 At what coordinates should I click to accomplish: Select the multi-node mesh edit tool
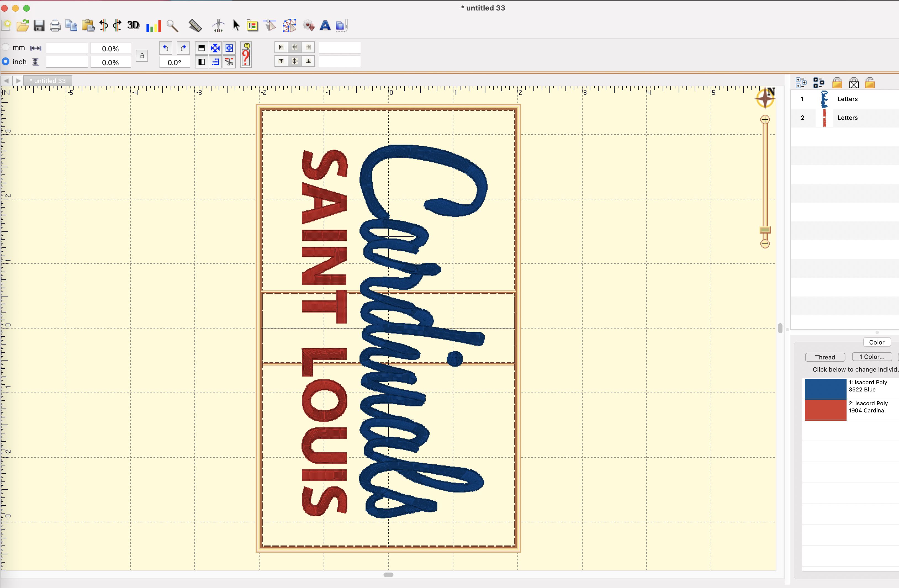pyautogui.click(x=289, y=26)
